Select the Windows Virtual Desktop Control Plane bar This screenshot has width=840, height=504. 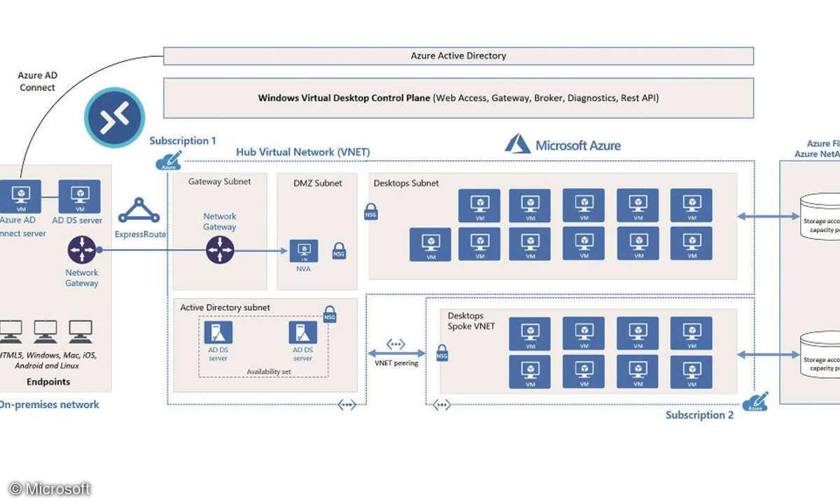click(x=458, y=98)
